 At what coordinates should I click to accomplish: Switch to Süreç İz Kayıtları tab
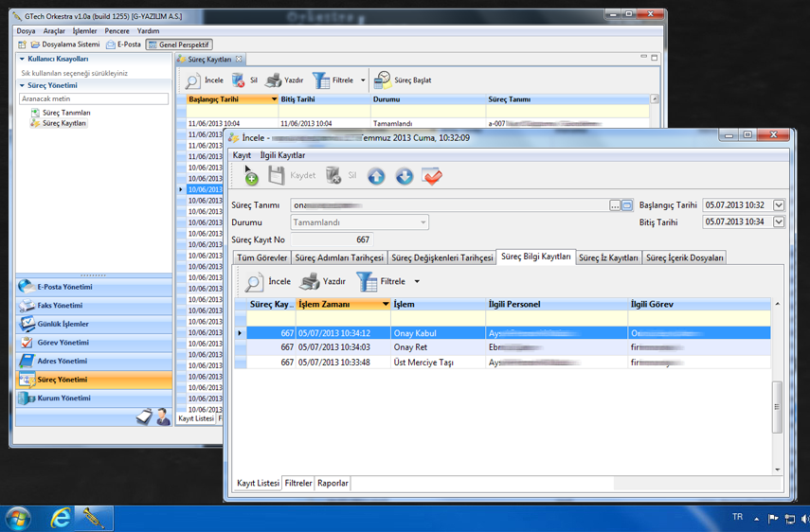(x=608, y=257)
